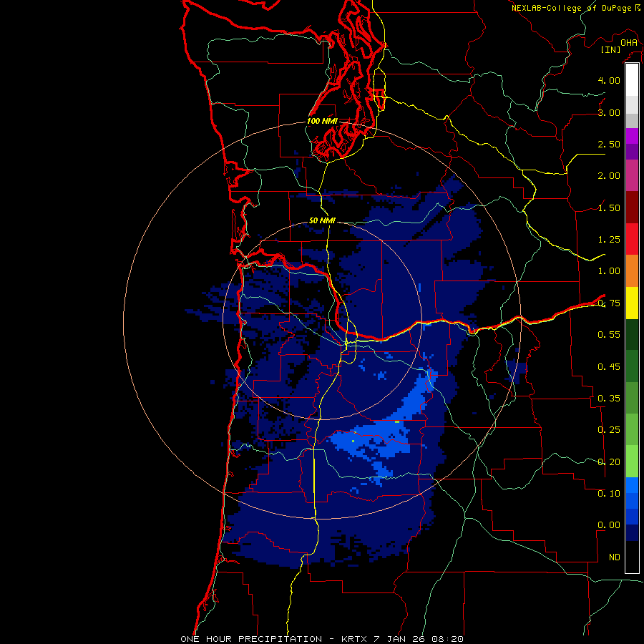Pick the brightest light-green legend swatch beside 0.20

(x=632, y=462)
